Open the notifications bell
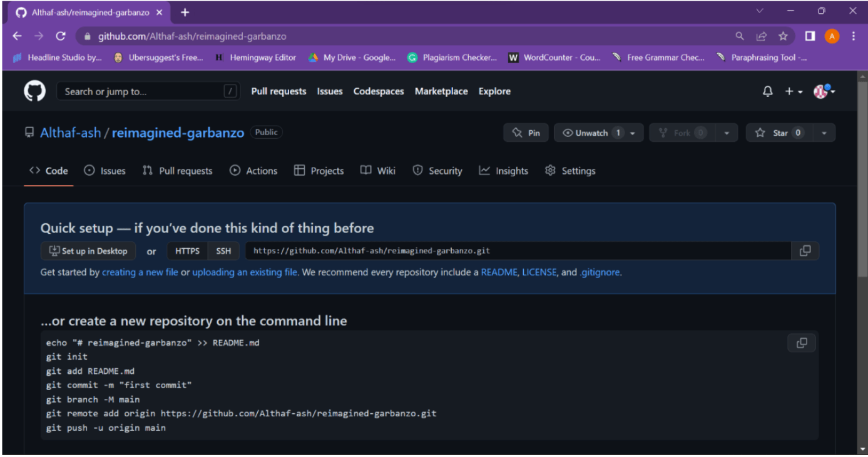 coord(768,91)
